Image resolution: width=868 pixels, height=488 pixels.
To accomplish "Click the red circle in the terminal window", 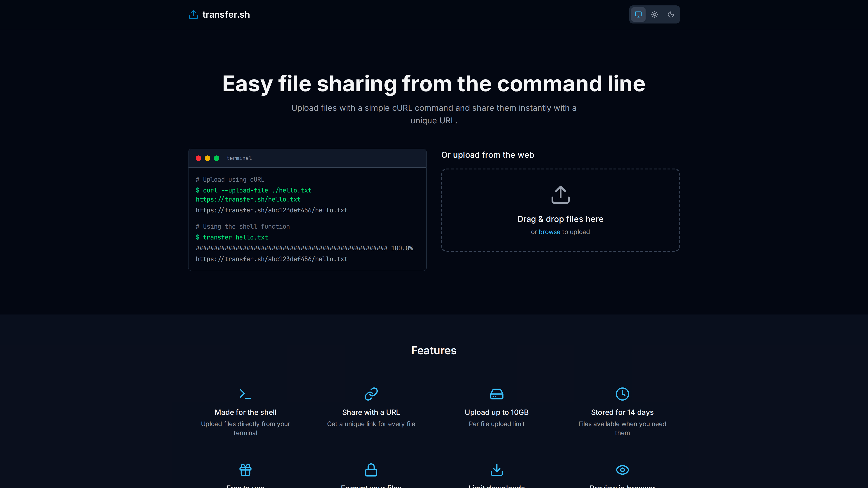I will coord(198,158).
